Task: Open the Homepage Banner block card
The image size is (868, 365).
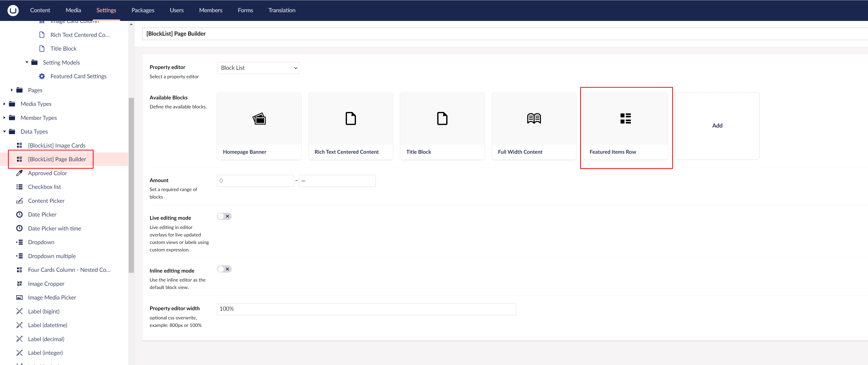Action: pyautogui.click(x=259, y=126)
